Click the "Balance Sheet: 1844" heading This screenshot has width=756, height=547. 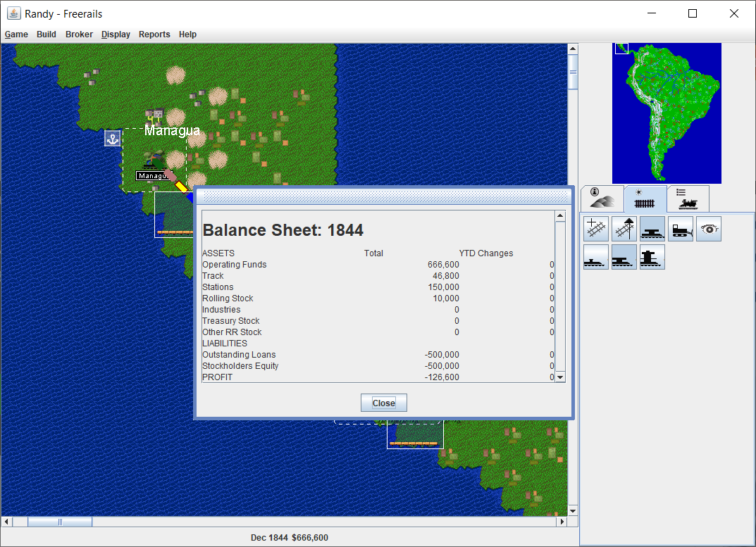pos(283,230)
